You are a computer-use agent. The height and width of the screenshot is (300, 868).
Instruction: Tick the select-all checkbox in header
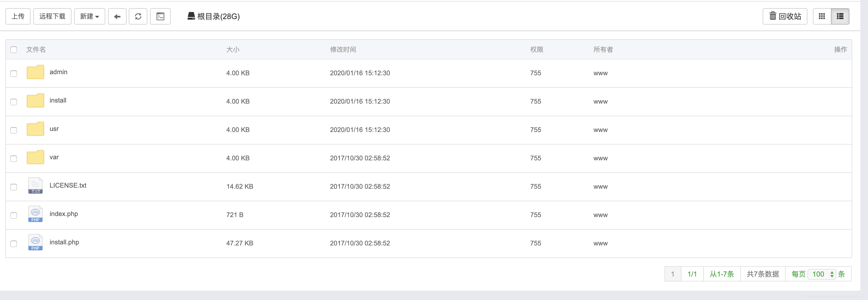13,50
